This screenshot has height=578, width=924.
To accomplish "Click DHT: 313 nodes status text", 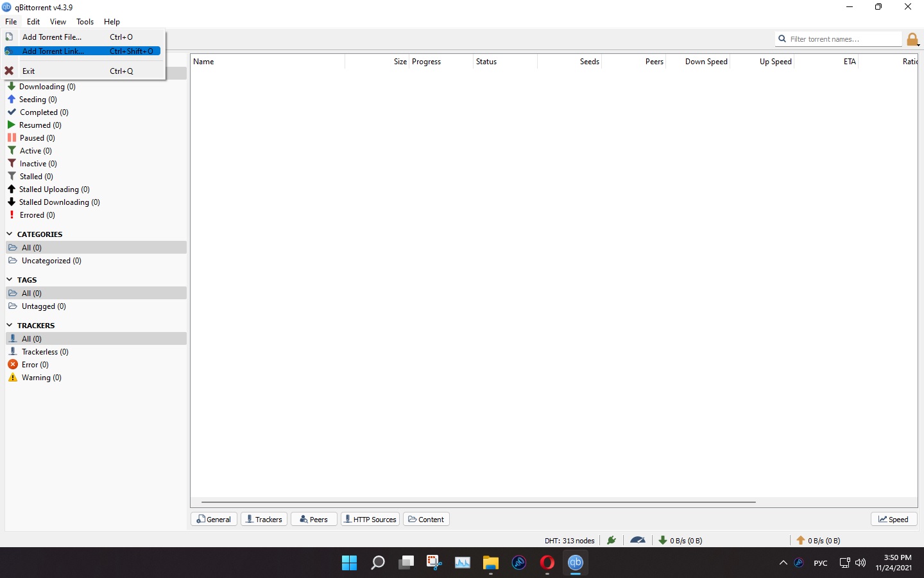I will point(570,541).
